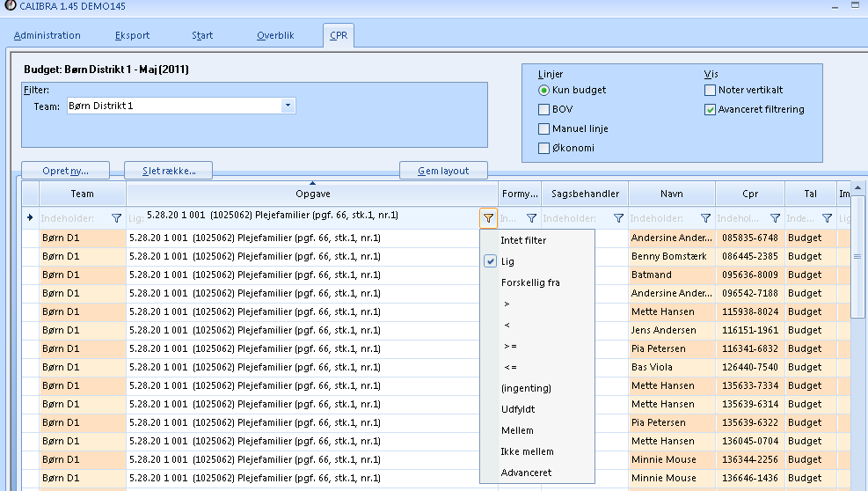Click the filter funnel in Navn column

click(x=705, y=218)
